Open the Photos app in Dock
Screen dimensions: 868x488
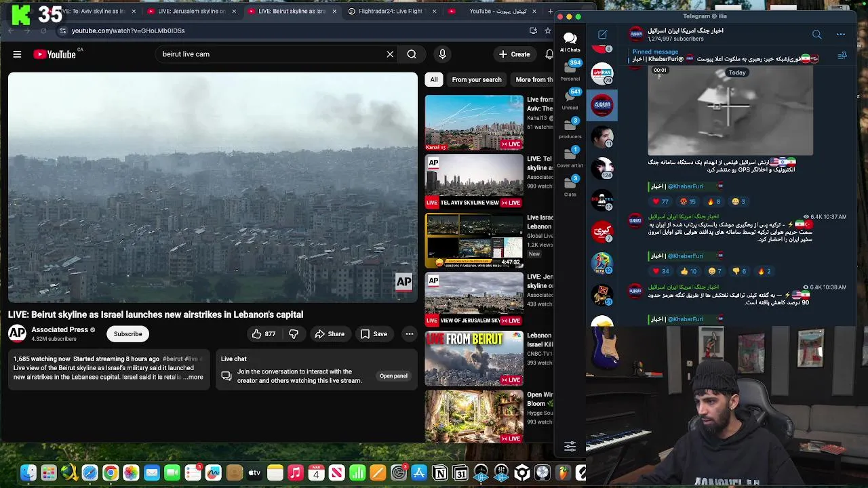[x=131, y=472]
